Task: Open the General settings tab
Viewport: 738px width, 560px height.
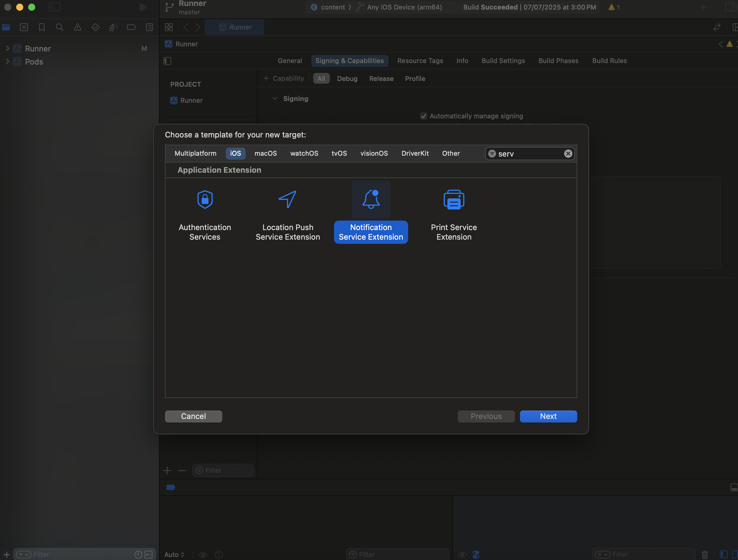Action: pos(290,61)
